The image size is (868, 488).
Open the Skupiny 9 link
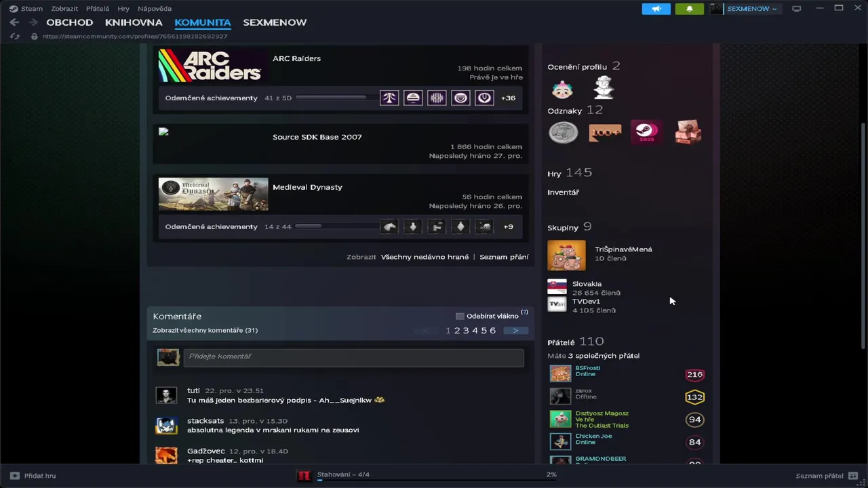pyautogui.click(x=570, y=227)
